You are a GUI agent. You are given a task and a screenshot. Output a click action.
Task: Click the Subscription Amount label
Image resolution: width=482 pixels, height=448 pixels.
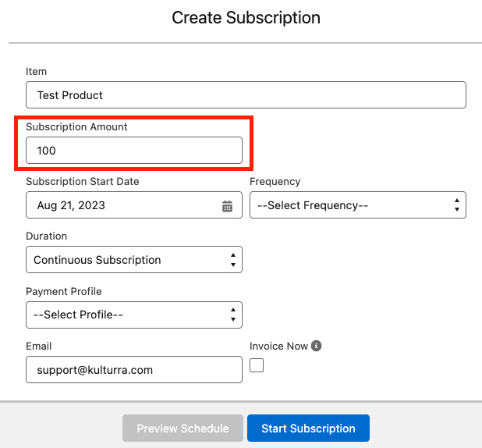pos(76,126)
